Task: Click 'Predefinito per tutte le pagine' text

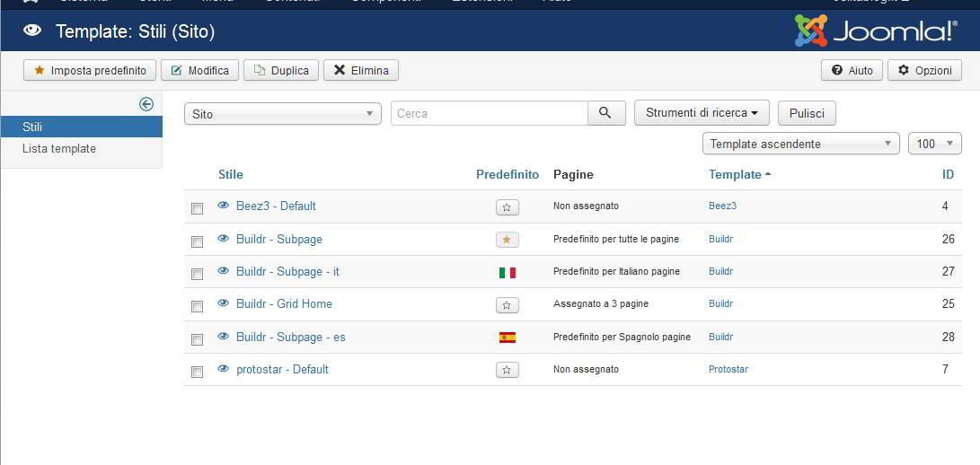Action: 615,240
